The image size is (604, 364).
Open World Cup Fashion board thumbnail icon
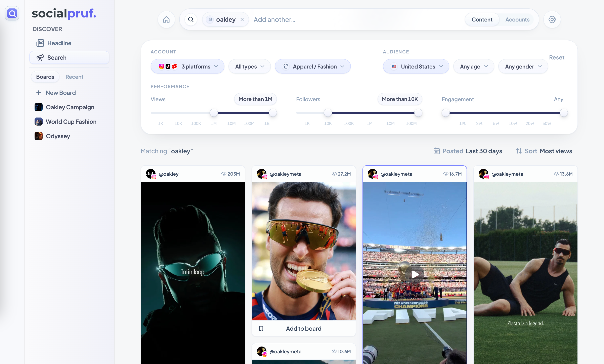click(39, 122)
